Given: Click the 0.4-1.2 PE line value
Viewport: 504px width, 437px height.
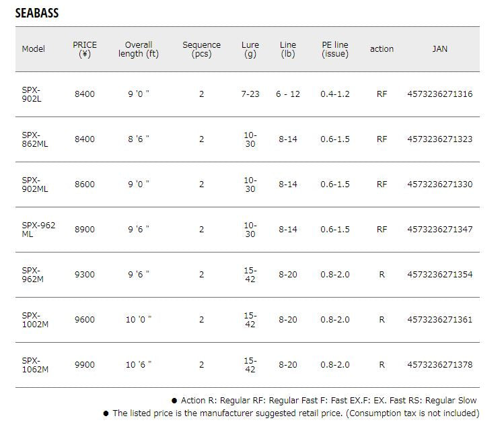Looking at the screenshot, I should click(334, 94).
